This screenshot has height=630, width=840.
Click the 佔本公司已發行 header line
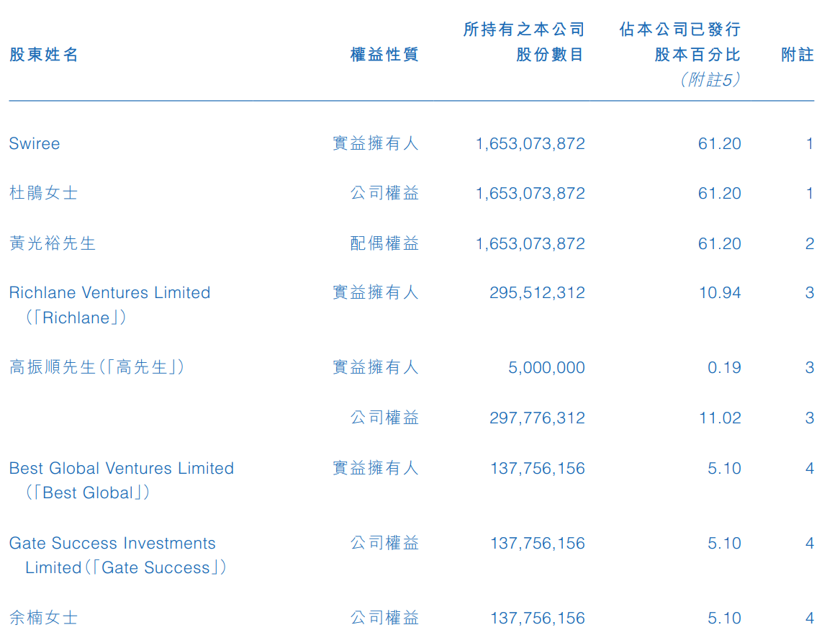click(680, 30)
